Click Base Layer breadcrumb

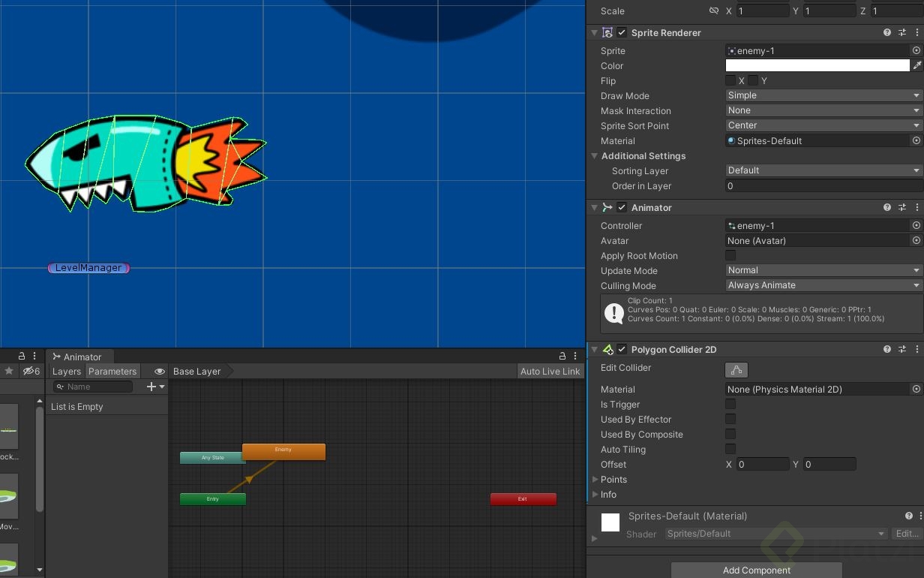pos(197,372)
